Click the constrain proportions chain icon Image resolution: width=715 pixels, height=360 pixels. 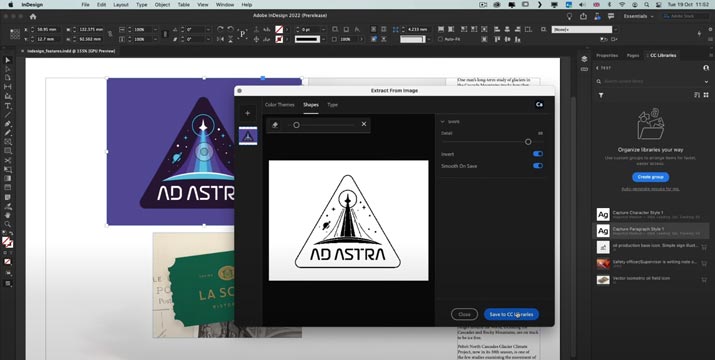tap(110, 34)
